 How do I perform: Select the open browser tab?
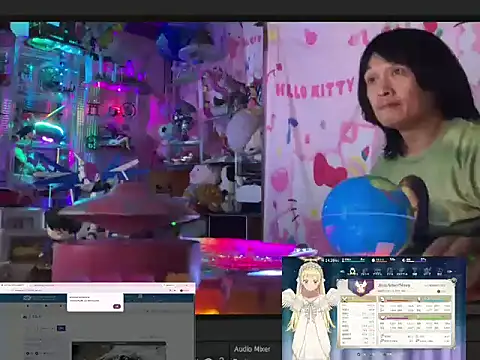tap(13, 285)
